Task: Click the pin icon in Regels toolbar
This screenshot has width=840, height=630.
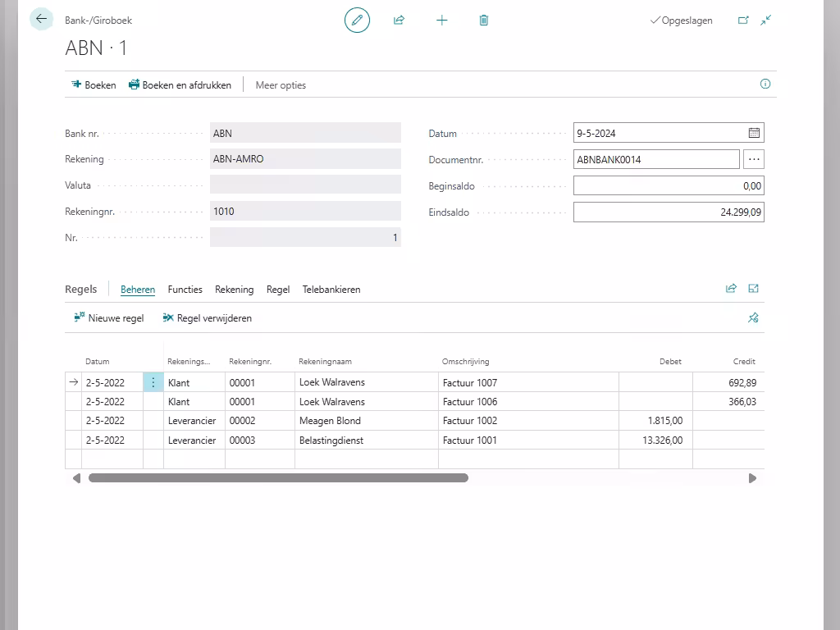Action: click(753, 318)
